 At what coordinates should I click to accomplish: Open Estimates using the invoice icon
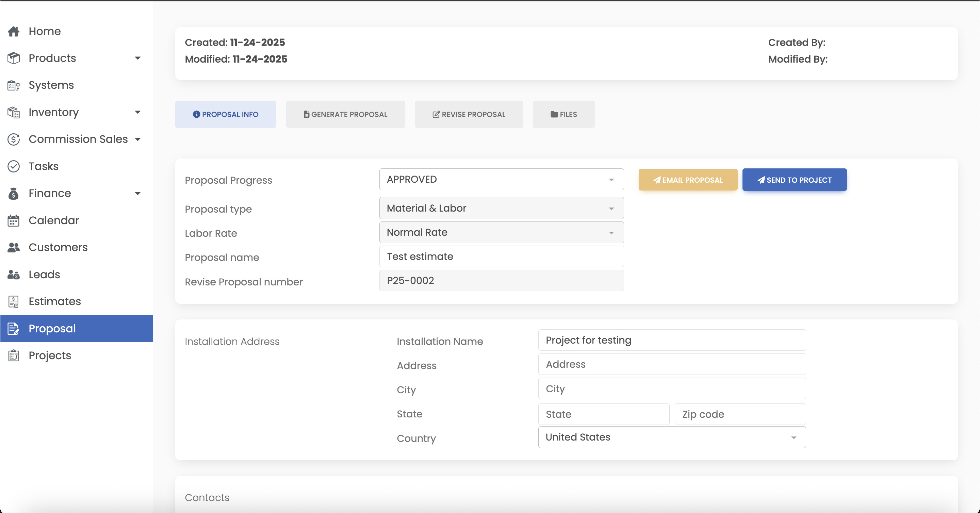click(14, 301)
